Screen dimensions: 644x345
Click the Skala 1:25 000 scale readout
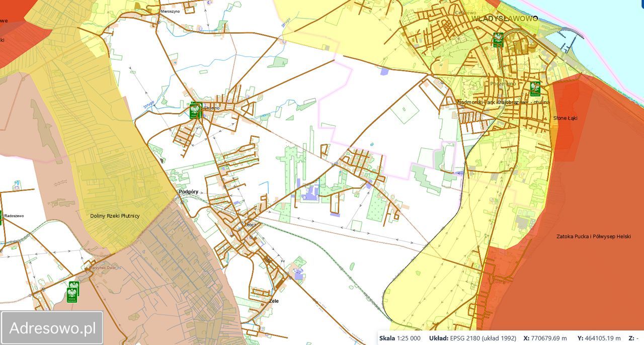[400, 338]
